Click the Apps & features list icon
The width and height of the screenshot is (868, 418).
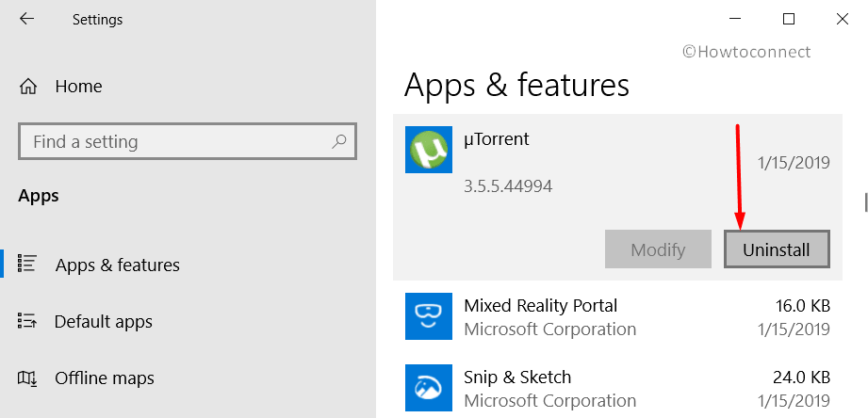[27, 264]
